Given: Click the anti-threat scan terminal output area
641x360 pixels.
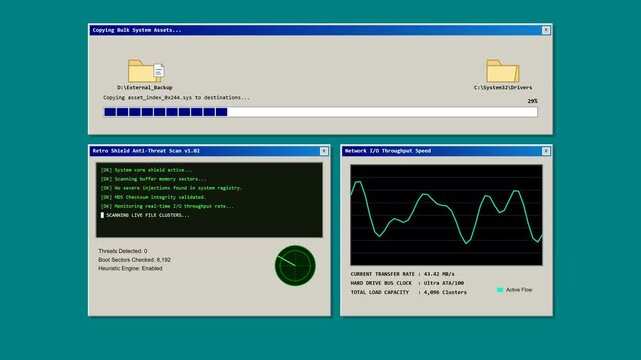Looking at the screenshot, I should [209, 200].
